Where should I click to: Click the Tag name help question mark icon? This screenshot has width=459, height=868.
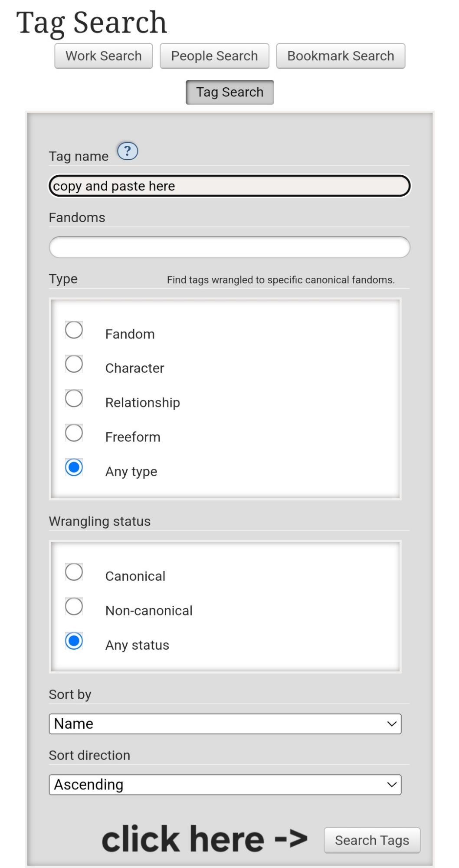pos(128,151)
